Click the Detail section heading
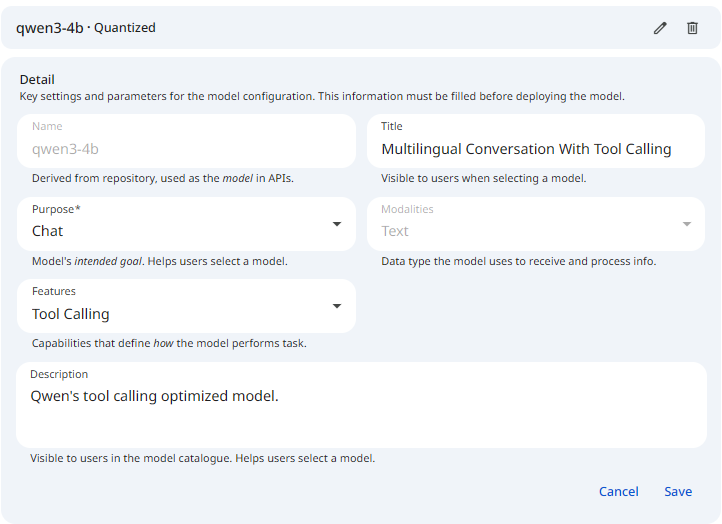Viewport: 722px width, 524px height. pos(37,79)
